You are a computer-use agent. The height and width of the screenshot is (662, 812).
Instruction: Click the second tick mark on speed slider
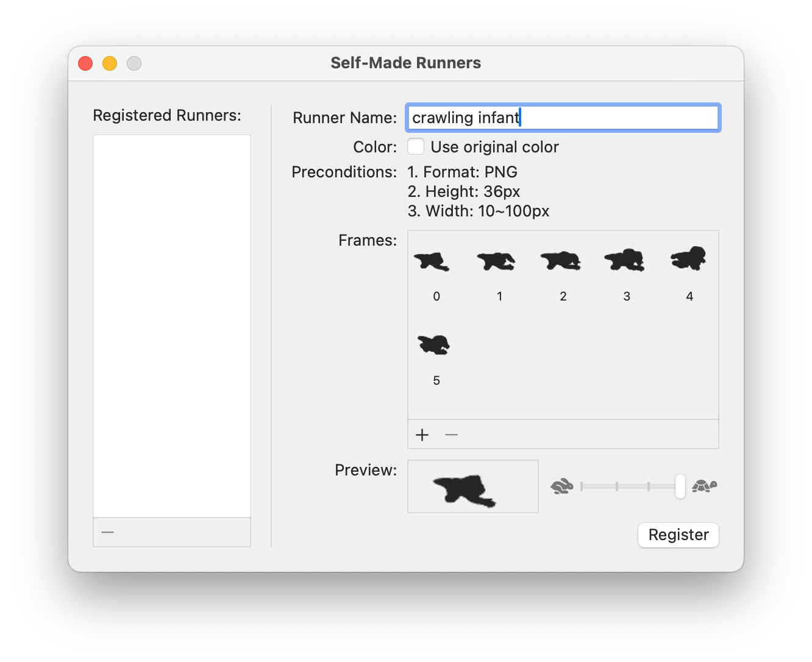(x=617, y=486)
